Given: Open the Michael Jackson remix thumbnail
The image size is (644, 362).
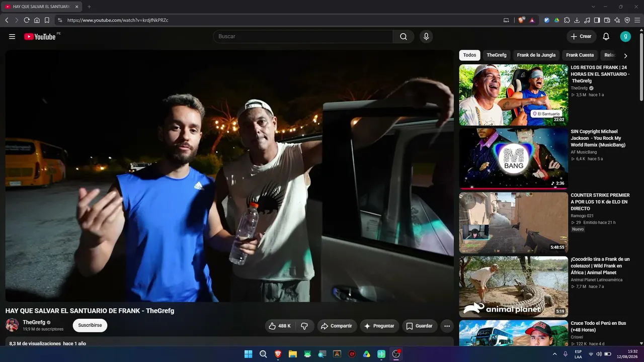Looking at the screenshot, I should 514,159.
